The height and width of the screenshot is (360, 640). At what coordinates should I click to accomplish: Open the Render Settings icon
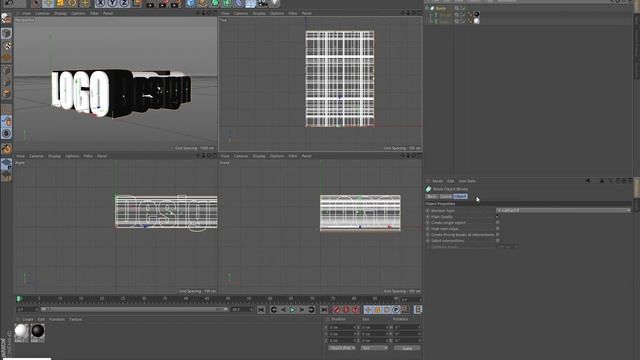point(175,3)
